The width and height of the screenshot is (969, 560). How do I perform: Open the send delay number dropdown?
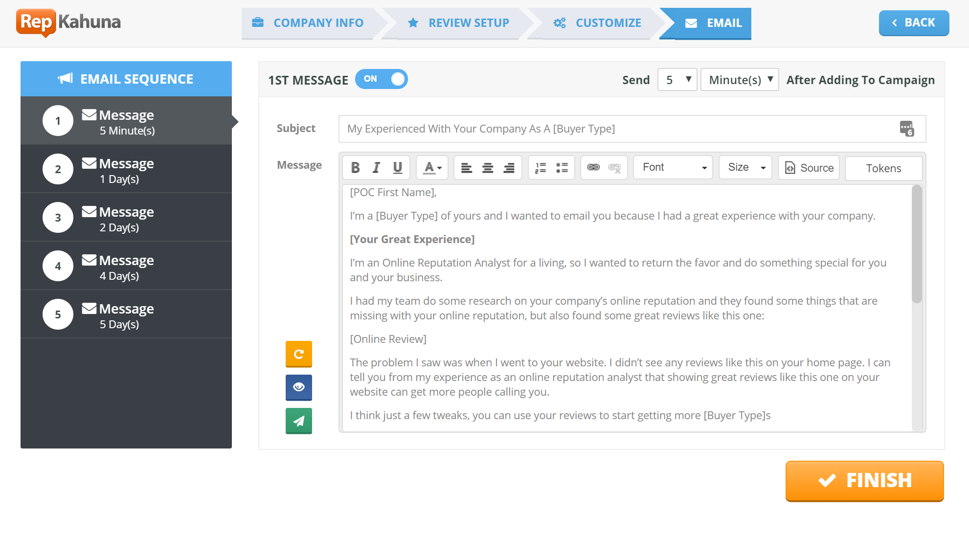coord(677,80)
